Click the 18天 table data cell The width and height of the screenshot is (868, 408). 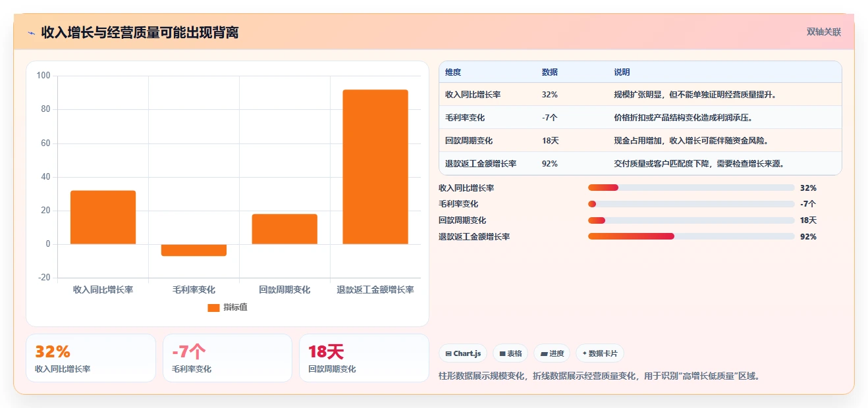click(x=551, y=141)
